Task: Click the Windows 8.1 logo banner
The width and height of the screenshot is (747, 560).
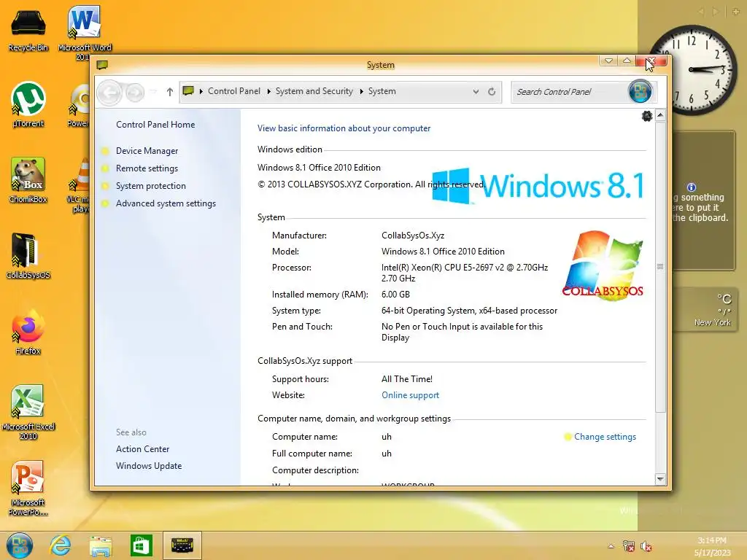Action: point(538,186)
